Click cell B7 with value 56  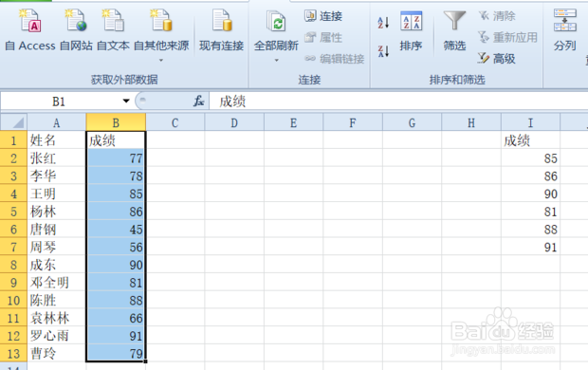116,247
